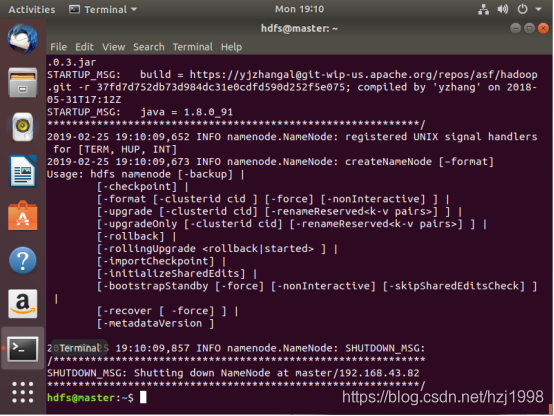Click '[-initializeSharedEdits]' option text
Image resolution: width=554 pixels, height=416 pixels.
(171, 273)
